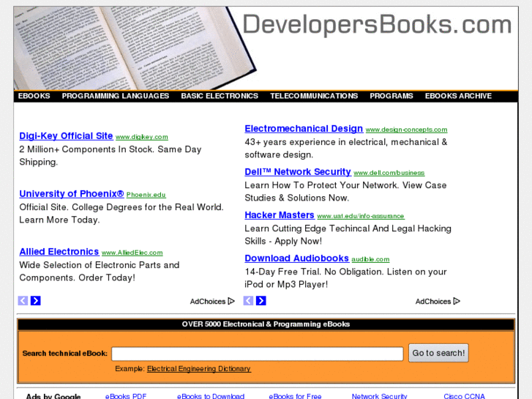Image resolution: width=532 pixels, height=399 pixels.
Task: Open Electromechanical Design ad link
Action: point(304,129)
